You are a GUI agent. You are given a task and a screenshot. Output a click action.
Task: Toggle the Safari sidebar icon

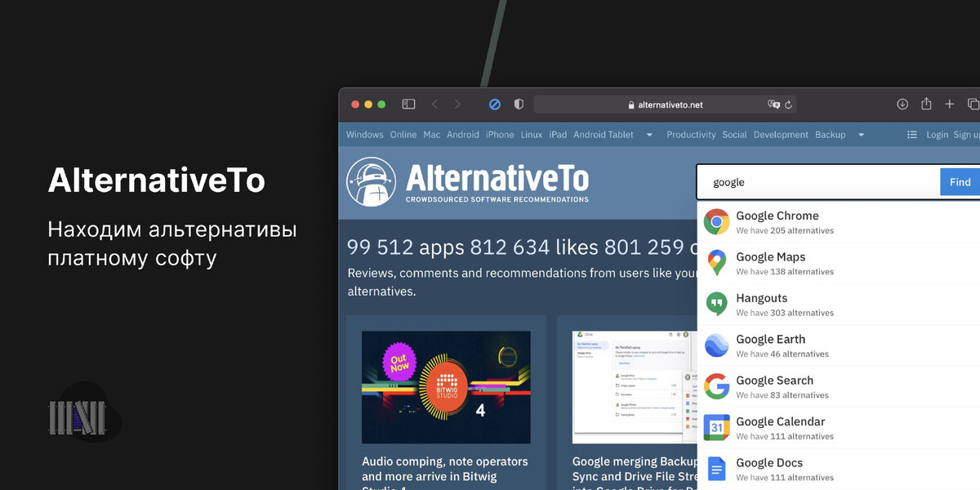pos(408,105)
